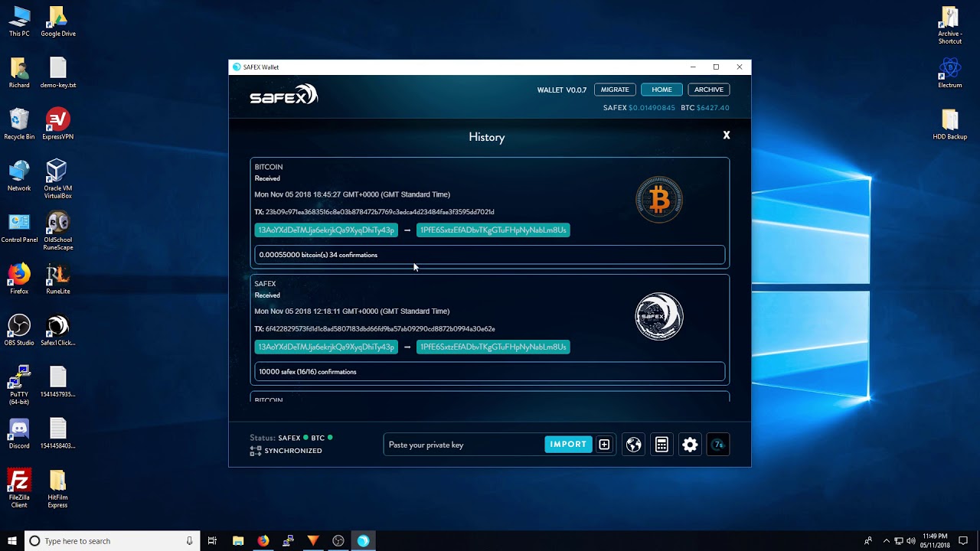
Task: Select the Google Drive desktop icon
Action: (58, 21)
